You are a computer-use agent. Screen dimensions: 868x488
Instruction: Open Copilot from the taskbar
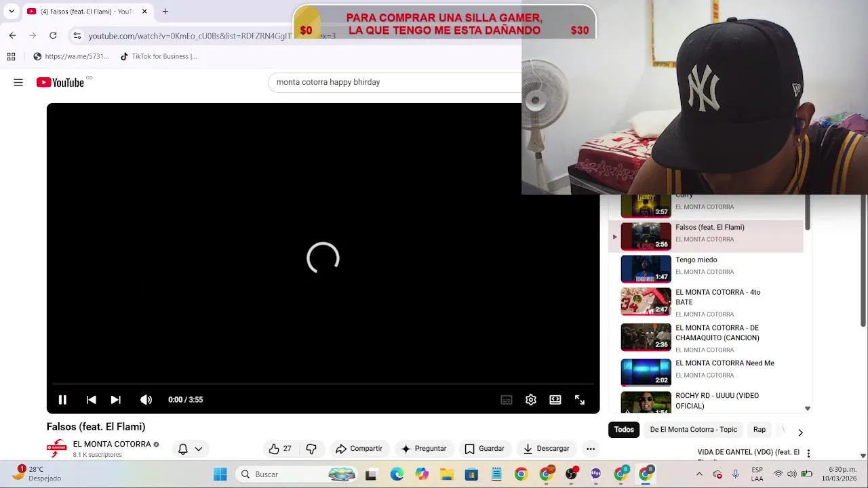(x=422, y=474)
